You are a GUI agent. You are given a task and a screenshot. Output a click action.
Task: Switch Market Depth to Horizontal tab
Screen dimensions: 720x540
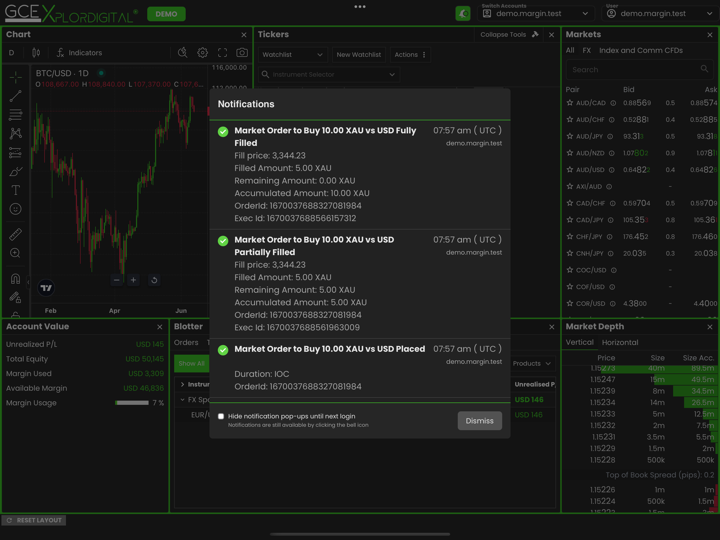click(619, 343)
